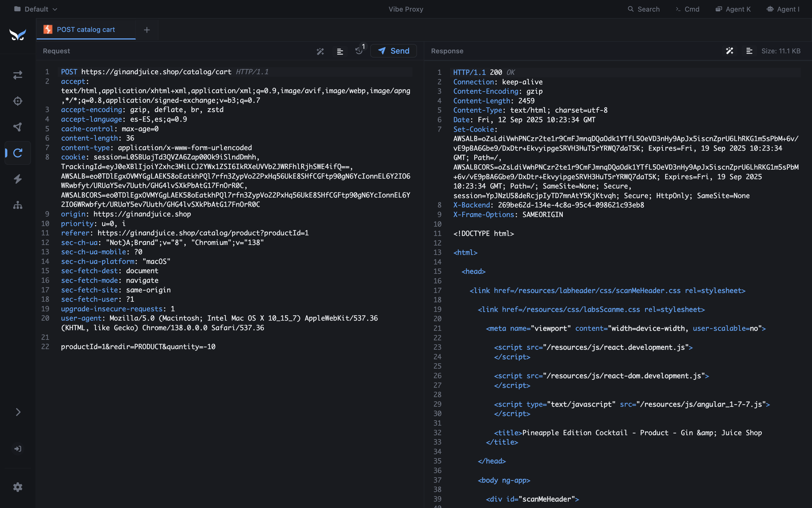The width and height of the screenshot is (812, 508).
Task: Select the POST catalog cart tab
Action: [x=86, y=30]
